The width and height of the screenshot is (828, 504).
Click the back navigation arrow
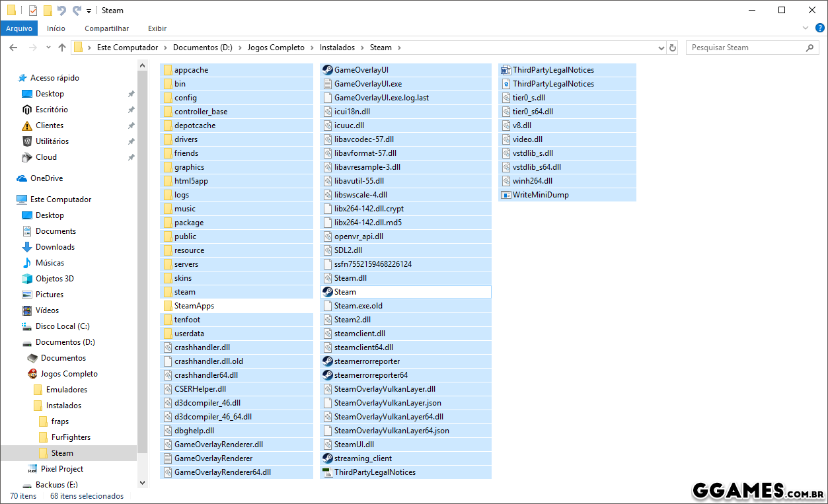pyautogui.click(x=13, y=48)
